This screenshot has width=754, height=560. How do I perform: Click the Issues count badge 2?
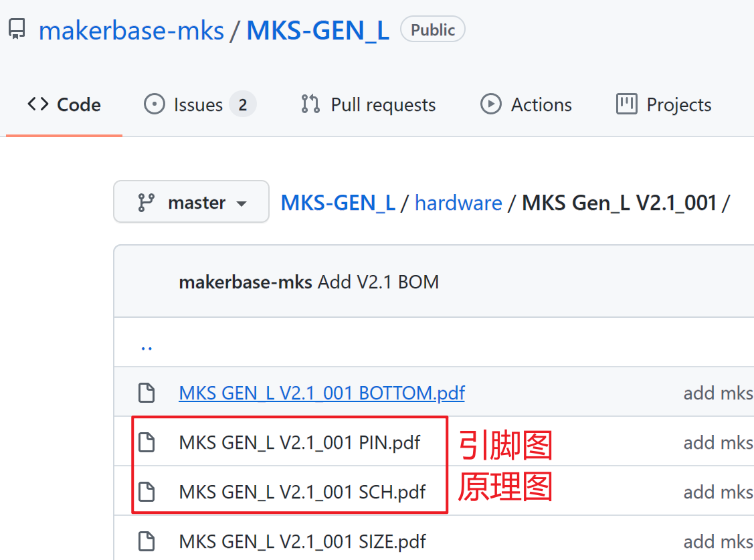click(x=243, y=104)
